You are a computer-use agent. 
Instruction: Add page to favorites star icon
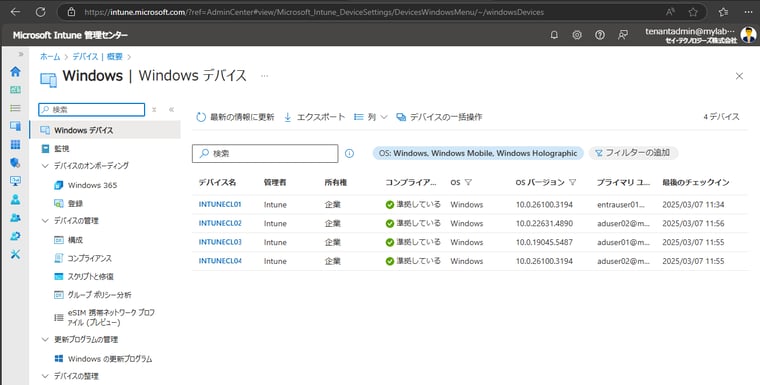pos(693,12)
